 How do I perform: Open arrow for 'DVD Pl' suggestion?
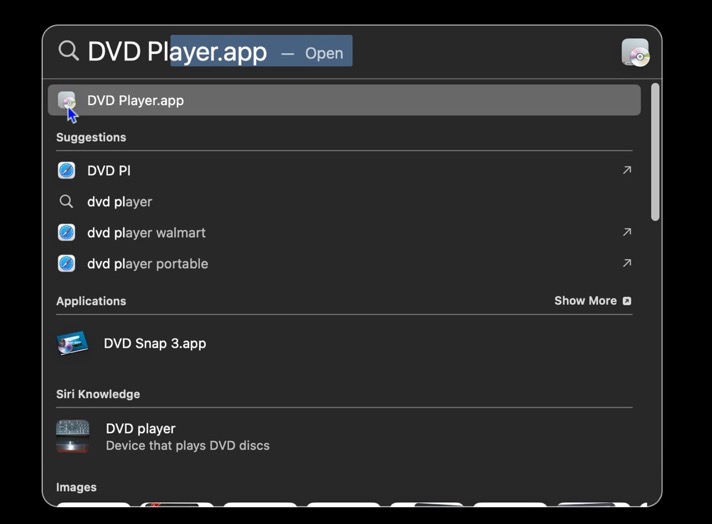point(627,170)
